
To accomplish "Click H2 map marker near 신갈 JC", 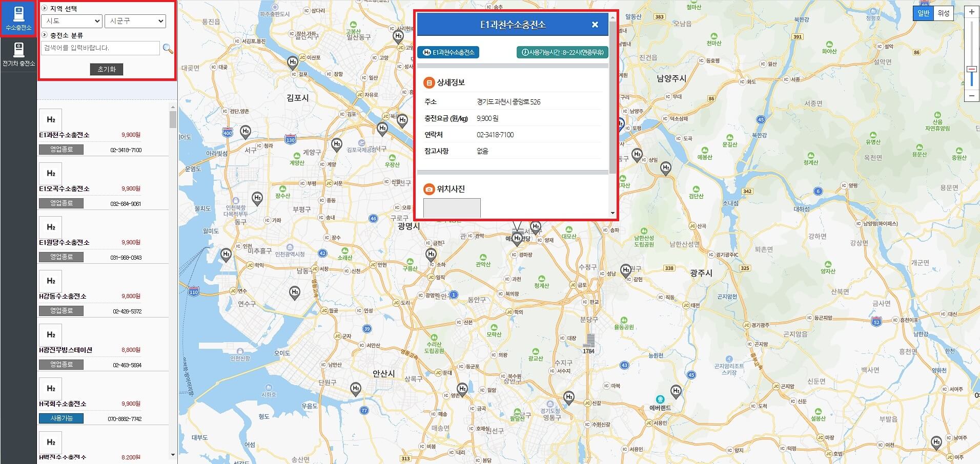I will pyautogui.click(x=568, y=397).
